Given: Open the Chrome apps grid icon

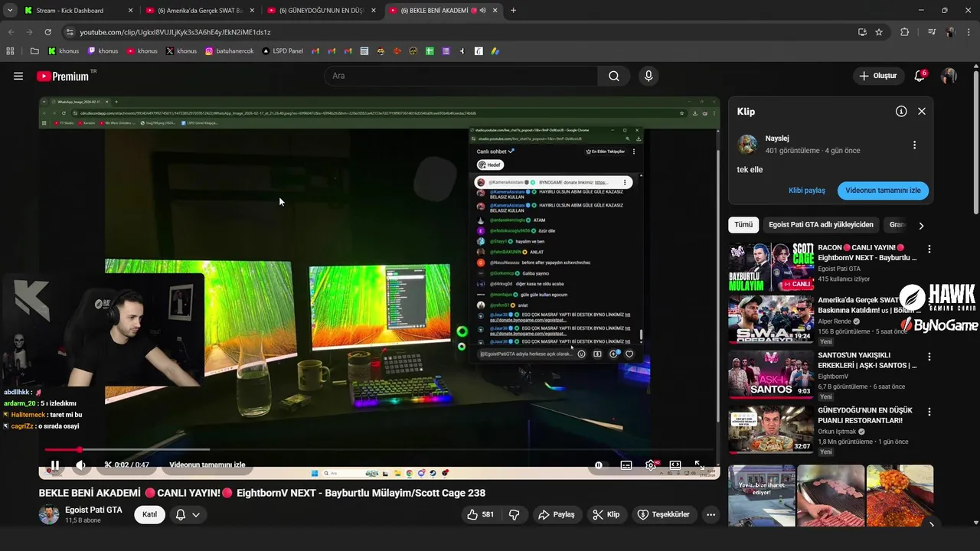Looking at the screenshot, I should 11,51.
